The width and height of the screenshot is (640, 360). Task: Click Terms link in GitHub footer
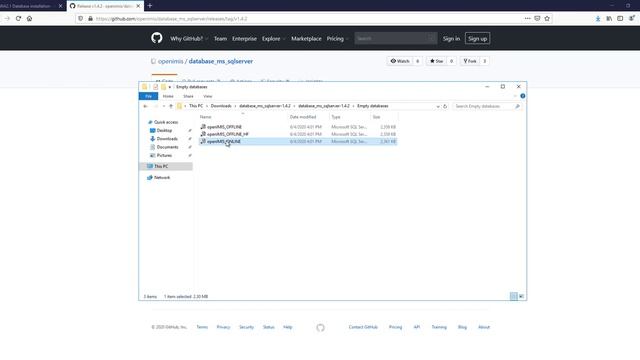[202, 327]
